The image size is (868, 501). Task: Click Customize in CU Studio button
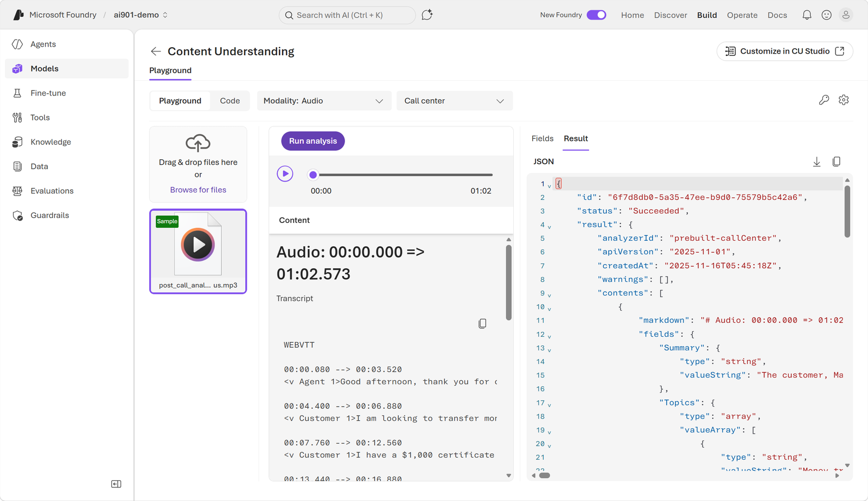[784, 51]
